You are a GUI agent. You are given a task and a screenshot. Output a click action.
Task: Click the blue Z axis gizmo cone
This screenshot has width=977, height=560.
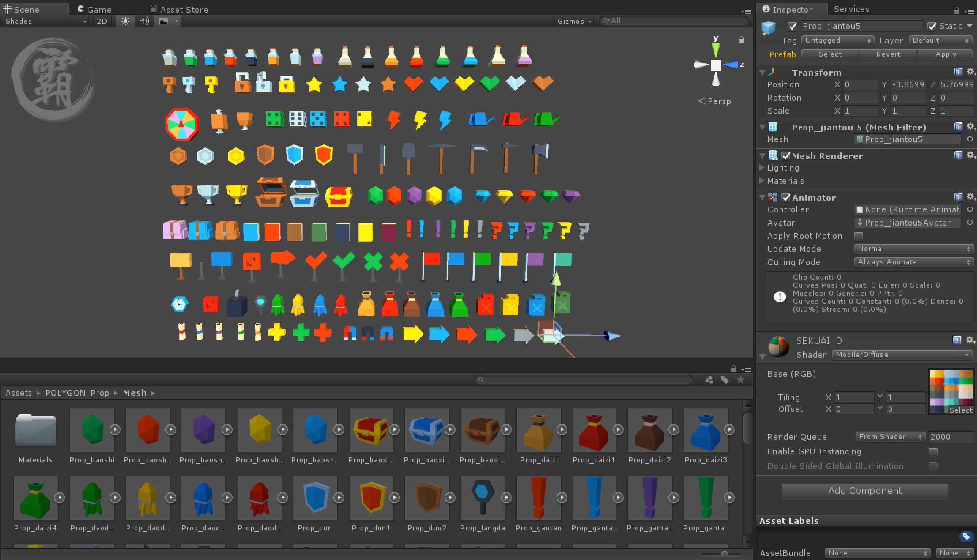coord(731,65)
